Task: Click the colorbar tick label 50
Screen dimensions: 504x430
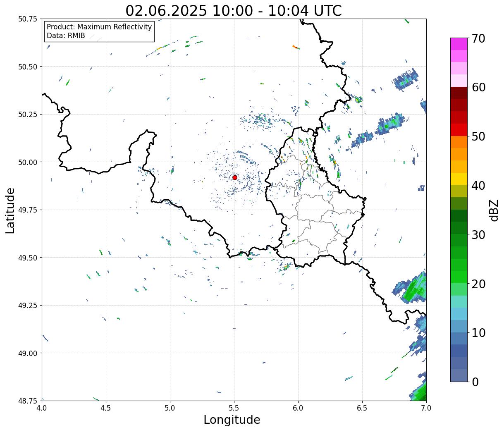Action: tap(478, 136)
